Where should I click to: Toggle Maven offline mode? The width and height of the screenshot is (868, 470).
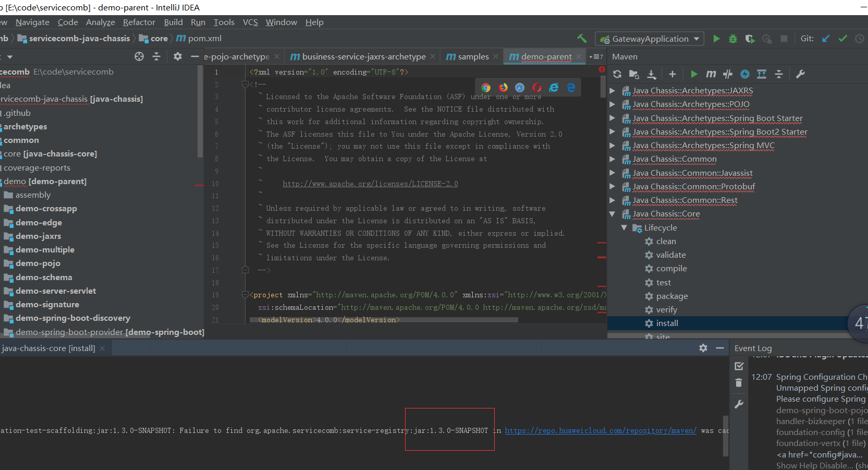point(728,74)
